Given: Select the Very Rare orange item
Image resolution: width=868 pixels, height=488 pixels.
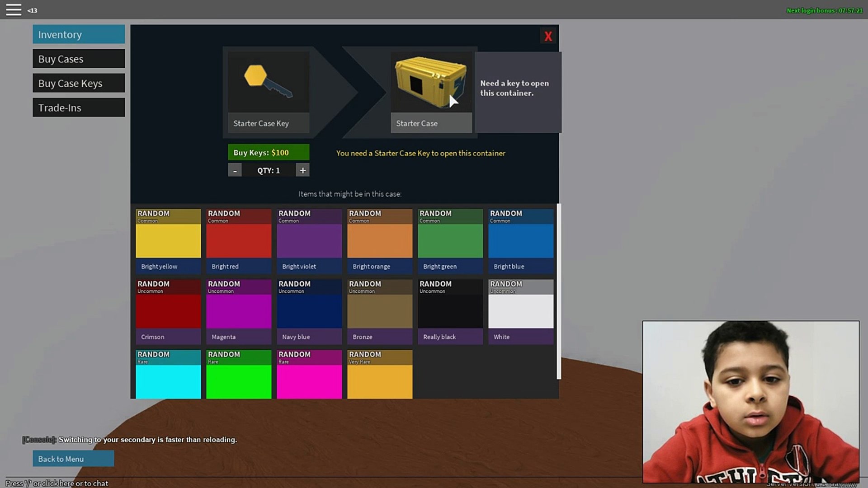Looking at the screenshot, I should [x=380, y=375].
